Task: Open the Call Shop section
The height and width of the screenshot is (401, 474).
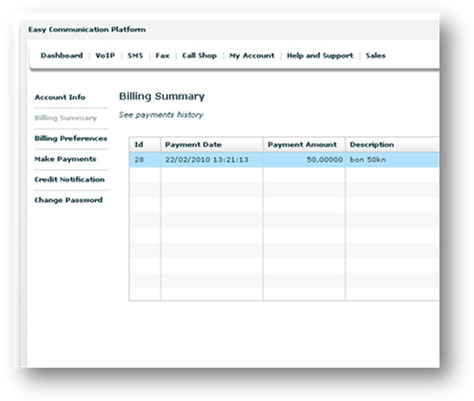Action: [x=199, y=56]
